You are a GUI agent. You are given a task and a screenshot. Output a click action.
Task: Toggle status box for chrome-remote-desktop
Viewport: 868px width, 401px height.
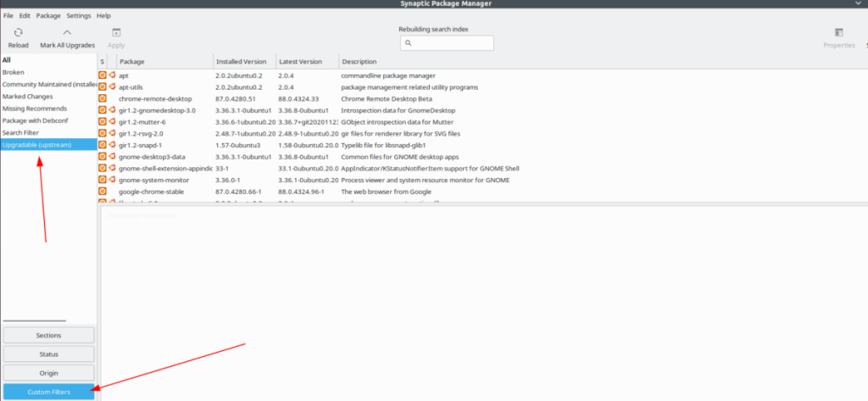pos(103,98)
